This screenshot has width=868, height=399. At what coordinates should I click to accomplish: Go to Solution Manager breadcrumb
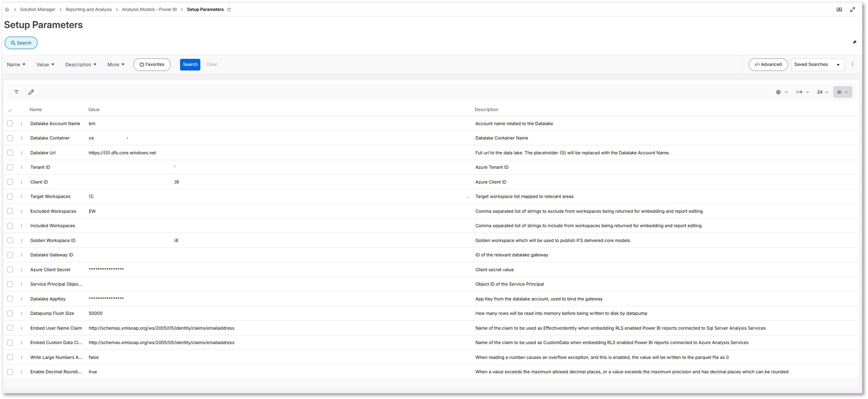(x=37, y=9)
